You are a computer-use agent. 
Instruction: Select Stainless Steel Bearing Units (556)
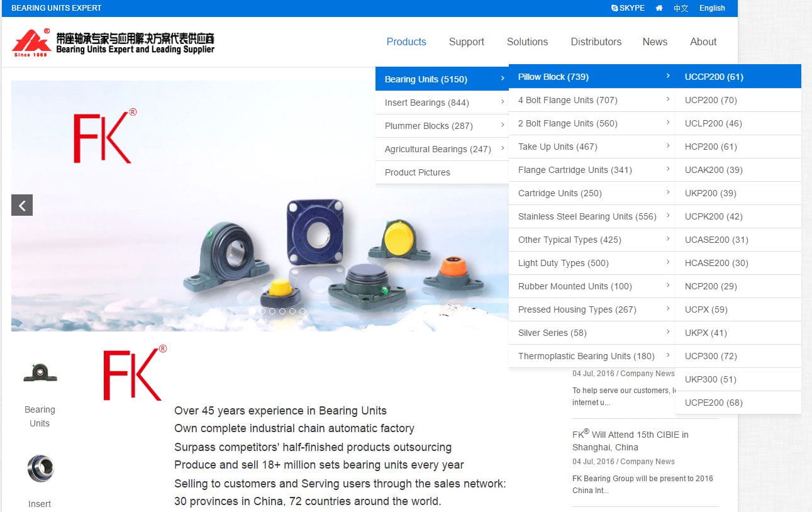tap(592, 216)
